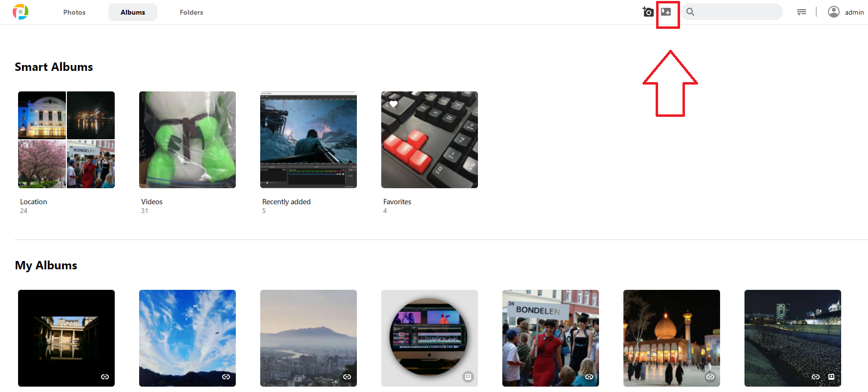Open the Favorites smart album

click(x=430, y=140)
